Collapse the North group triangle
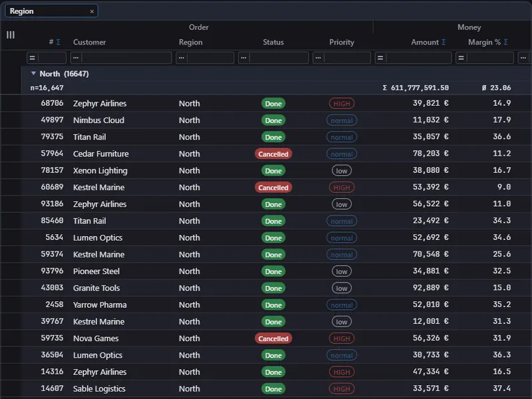The image size is (532, 399). (x=33, y=73)
